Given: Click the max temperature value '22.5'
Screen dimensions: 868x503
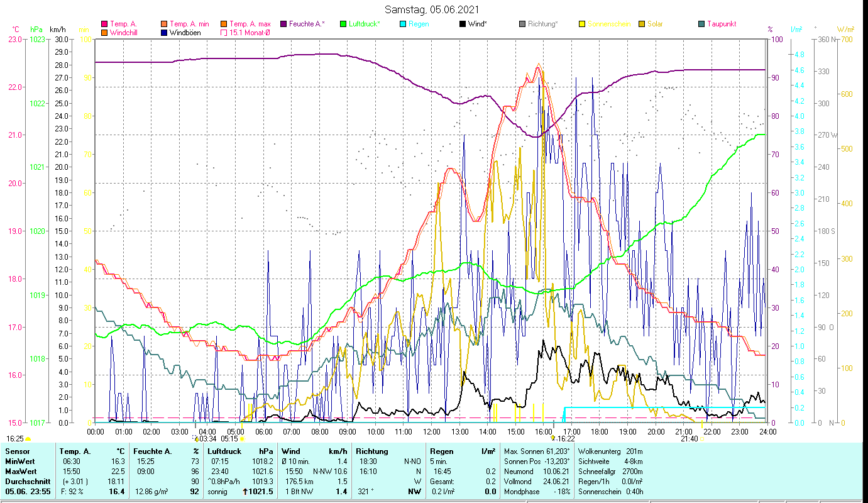Looking at the screenshot, I should point(117,472).
